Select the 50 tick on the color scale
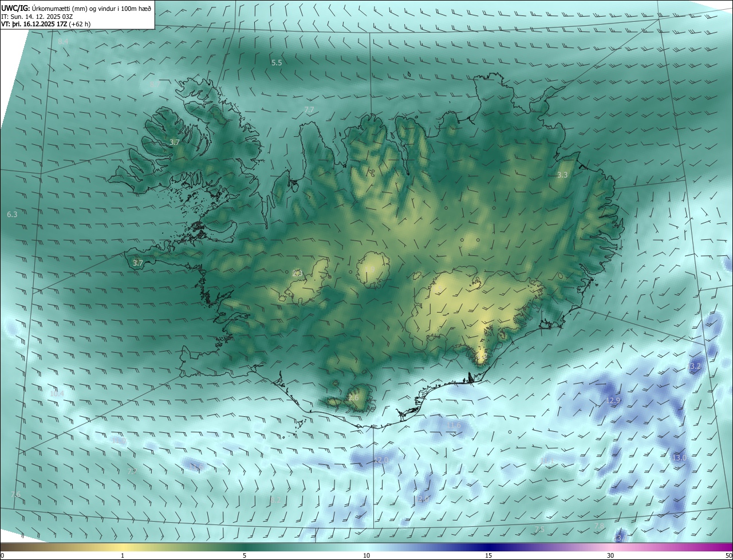This screenshot has width=733, height=560. [x=728, y=555]
